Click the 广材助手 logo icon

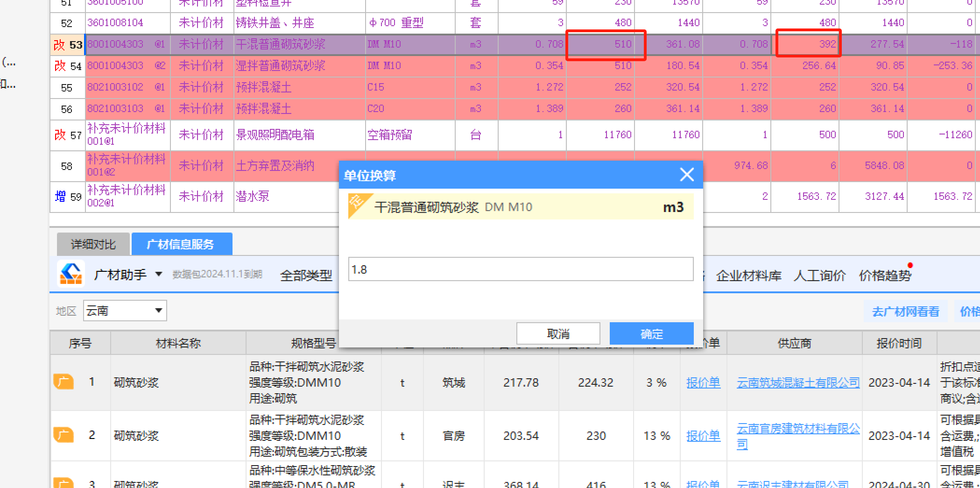[x=71, y=273]
